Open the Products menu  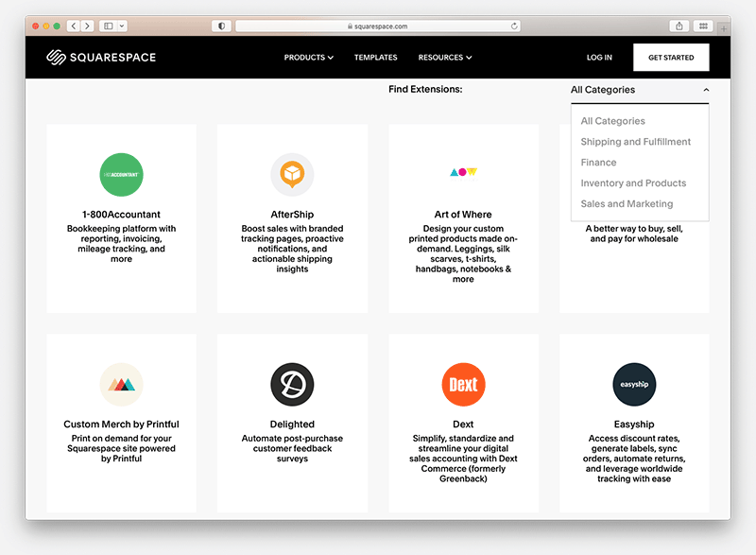tap(309, 58)
